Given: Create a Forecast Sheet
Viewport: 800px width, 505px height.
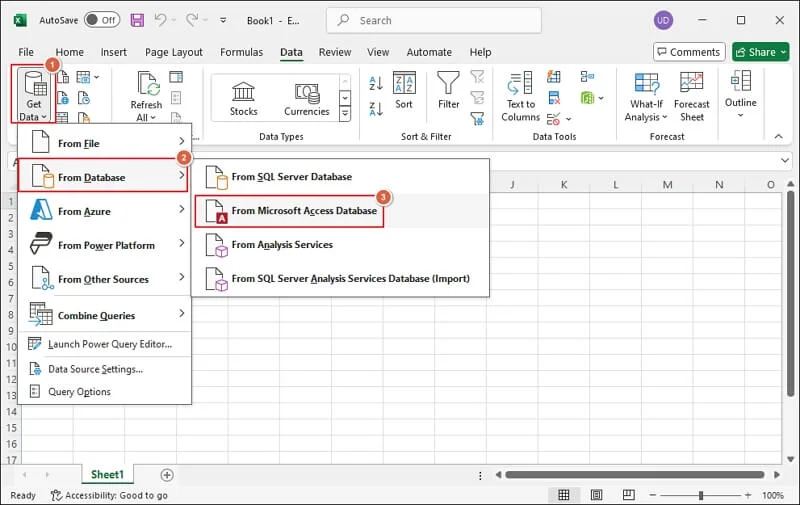Looking at the screenshot, I should pyautogui.click(x=692, y=97).
